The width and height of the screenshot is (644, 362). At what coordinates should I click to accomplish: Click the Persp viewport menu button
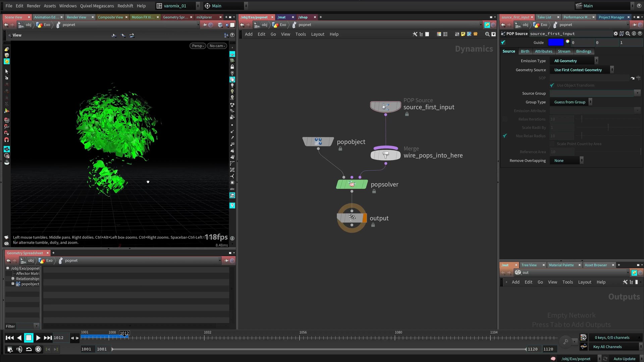198,46
